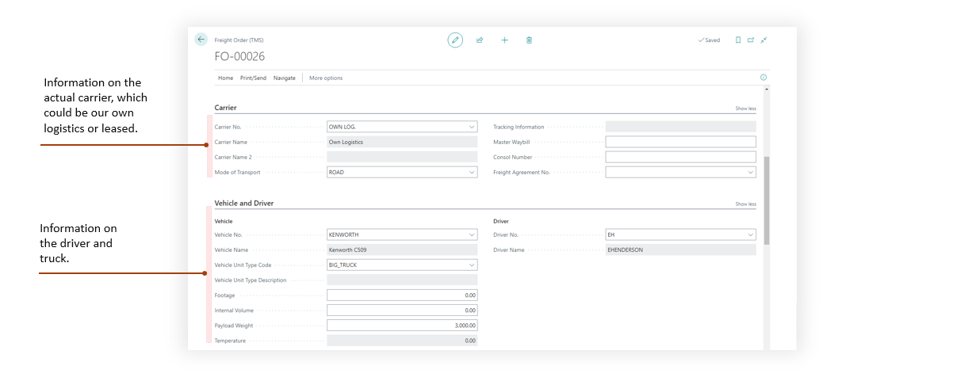Click the edit pencil icon
Image resolution: width=980 pixels, height=381 pixels.
(455, 40)
